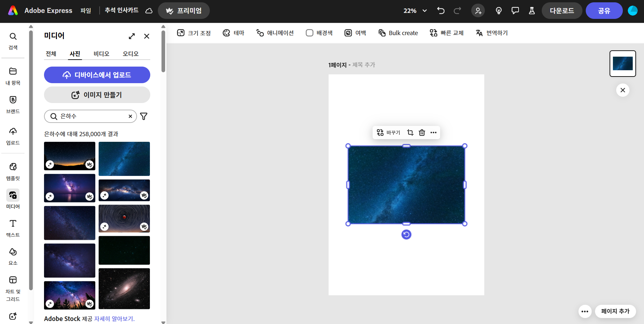Click the 빠른 교체 toolbar icon
The image size is (644, 324).
click(x=446, y=33)
